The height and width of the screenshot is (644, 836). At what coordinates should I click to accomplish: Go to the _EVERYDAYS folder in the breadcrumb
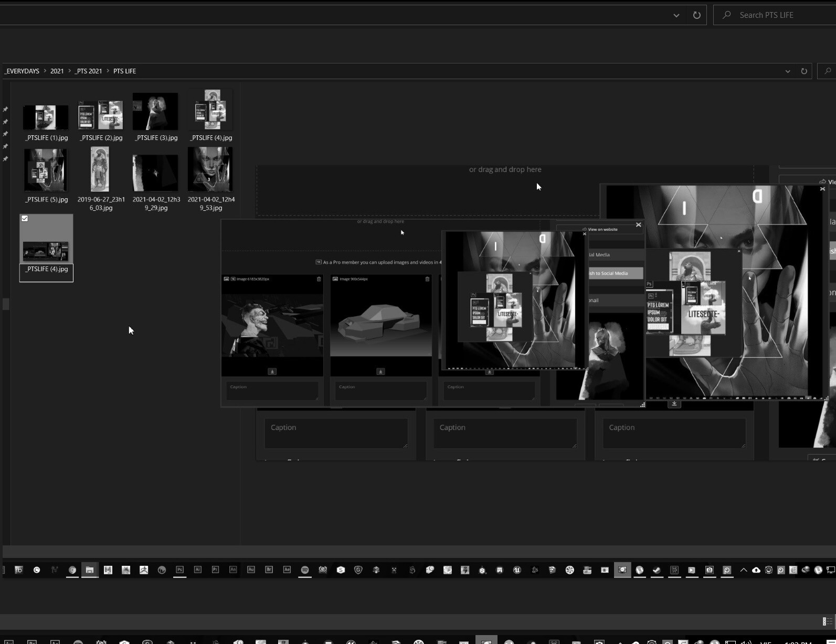(x=22, y=71)
